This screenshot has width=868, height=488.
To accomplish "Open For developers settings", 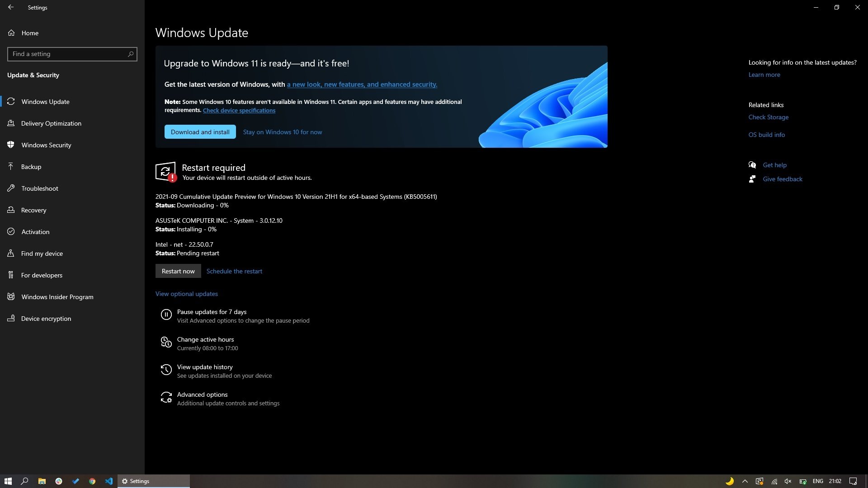I will point(72,275).
